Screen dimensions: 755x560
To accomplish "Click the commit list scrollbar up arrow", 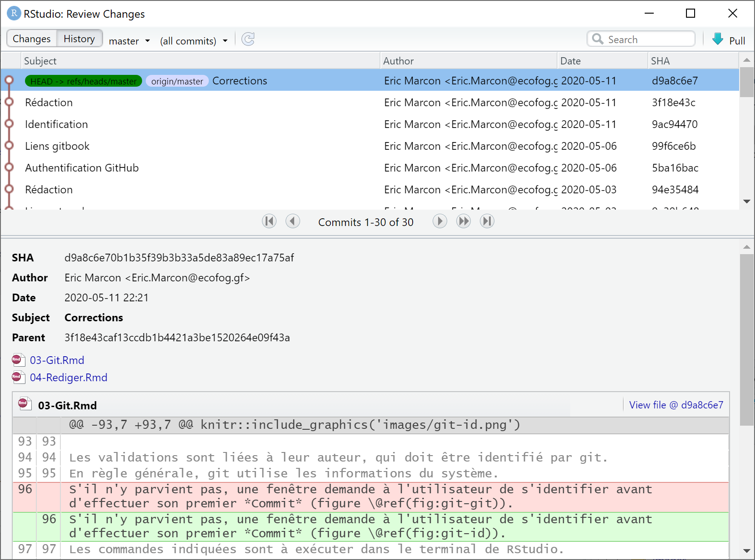I will click(746, 60).
